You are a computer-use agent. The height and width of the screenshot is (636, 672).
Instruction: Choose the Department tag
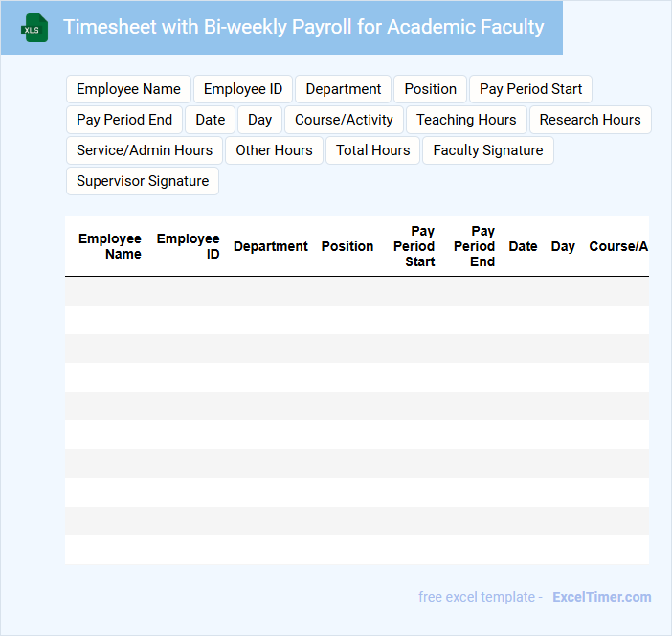click(x=344, y=89)
